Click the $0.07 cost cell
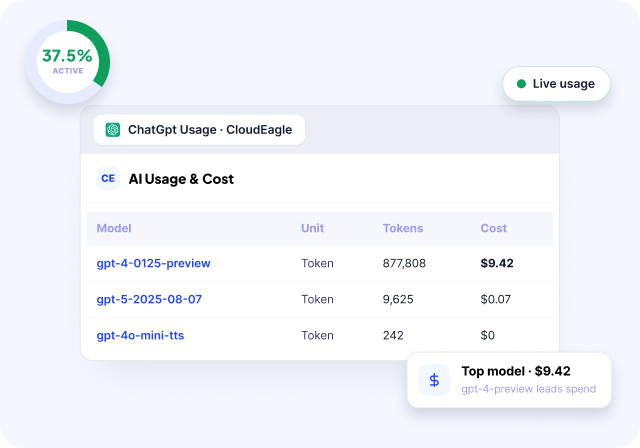Viewport: 640px width, 448px height. pos(496,299)
